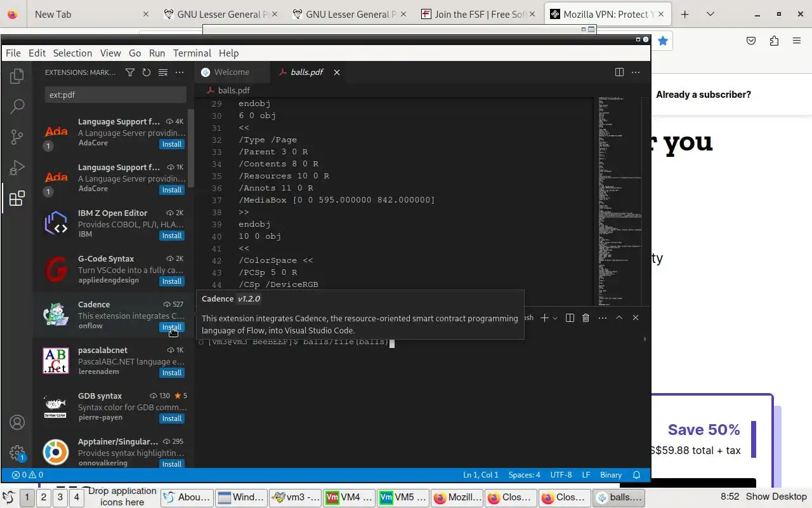Split the terminal pane

pyautogui.click(x=570, y=317)
